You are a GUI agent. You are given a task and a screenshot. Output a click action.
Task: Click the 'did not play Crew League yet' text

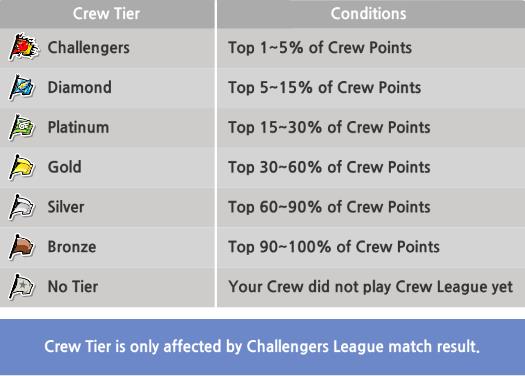coord(410,287)
